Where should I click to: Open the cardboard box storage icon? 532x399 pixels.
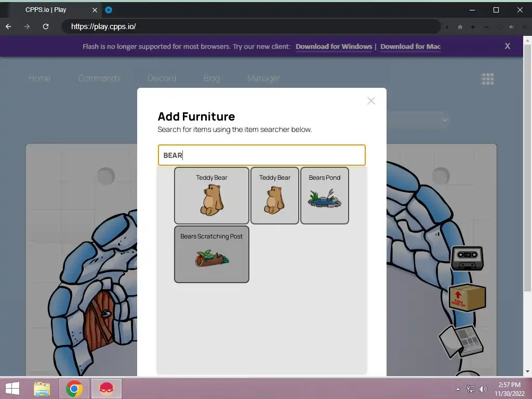[x=467, y=298]
